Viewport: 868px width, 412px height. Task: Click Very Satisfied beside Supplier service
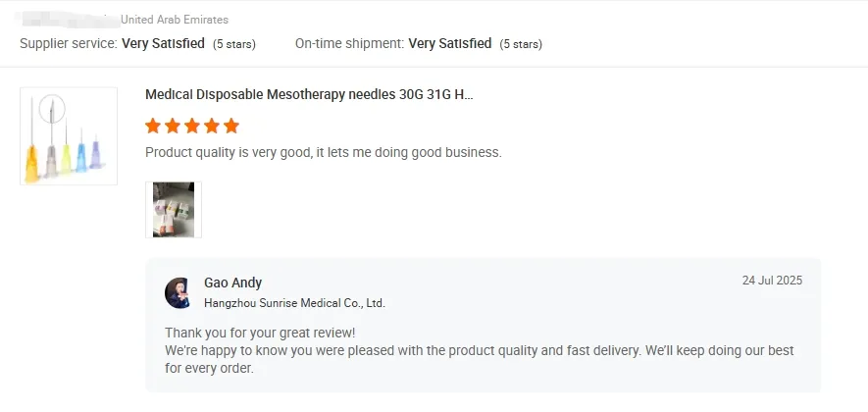[163, 43]
